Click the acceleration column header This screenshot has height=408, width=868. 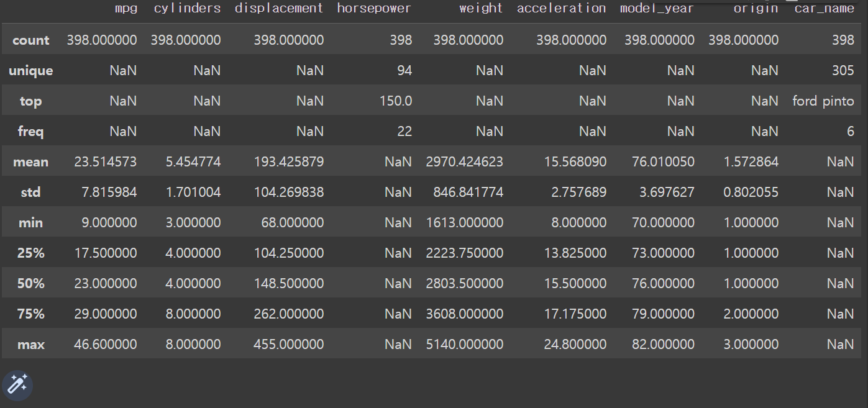point(561,8)
